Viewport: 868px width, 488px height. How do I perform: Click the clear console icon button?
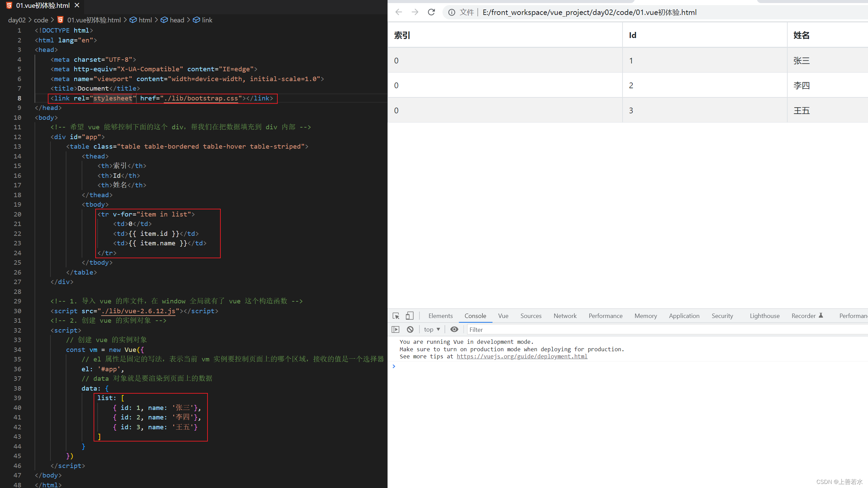(x=411, y=329)
